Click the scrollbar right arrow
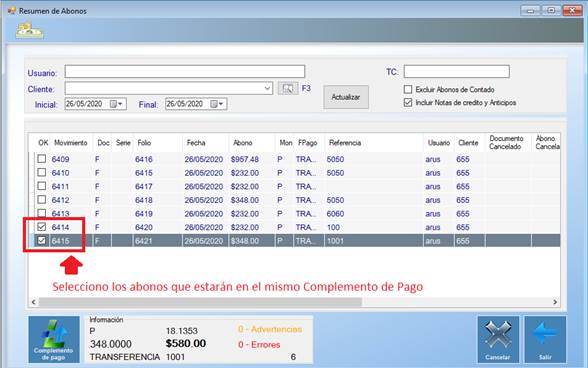 point(555,302)
